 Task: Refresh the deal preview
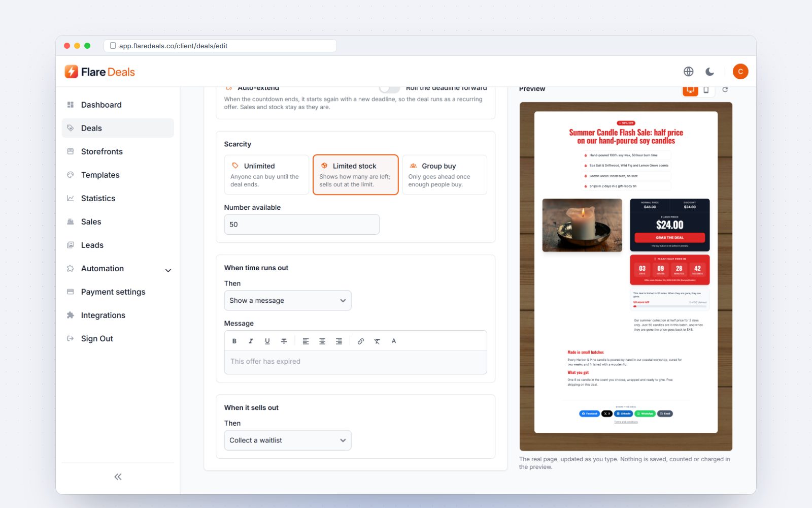[725, 89]
